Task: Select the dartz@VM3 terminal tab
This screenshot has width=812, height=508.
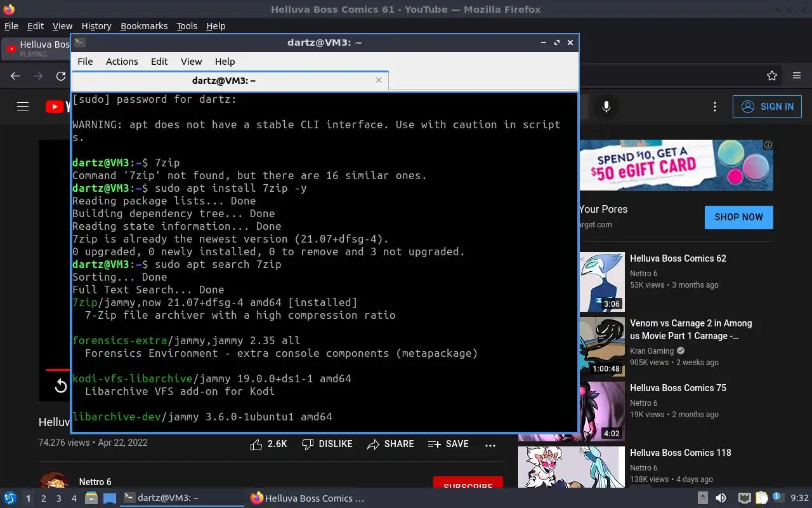Action: [x=230, y=81]
